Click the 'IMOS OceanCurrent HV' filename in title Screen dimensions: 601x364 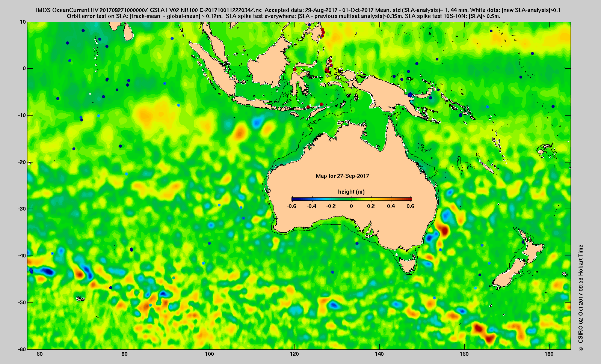tap(149, 10)
